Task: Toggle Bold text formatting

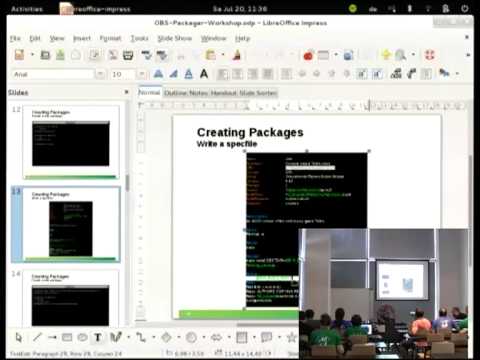Action: coord(158,74)
